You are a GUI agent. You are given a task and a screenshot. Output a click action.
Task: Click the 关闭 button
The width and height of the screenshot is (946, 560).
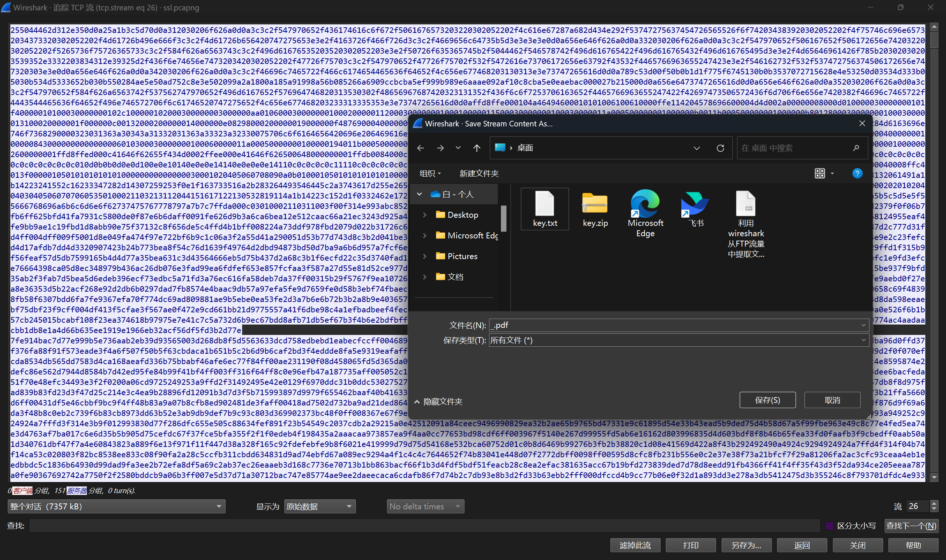tap(857, 545)
